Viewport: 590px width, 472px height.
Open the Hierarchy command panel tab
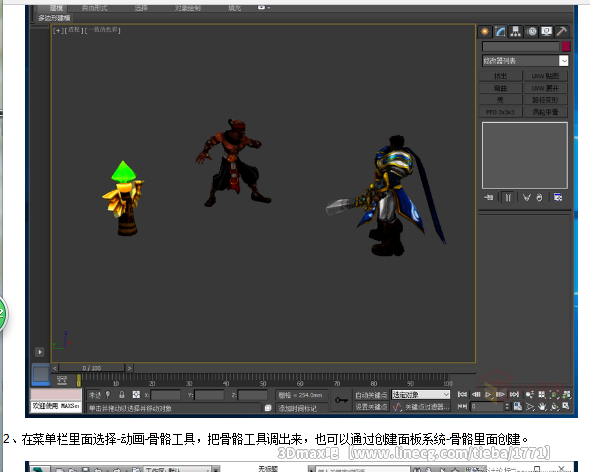tap(515, 32)
